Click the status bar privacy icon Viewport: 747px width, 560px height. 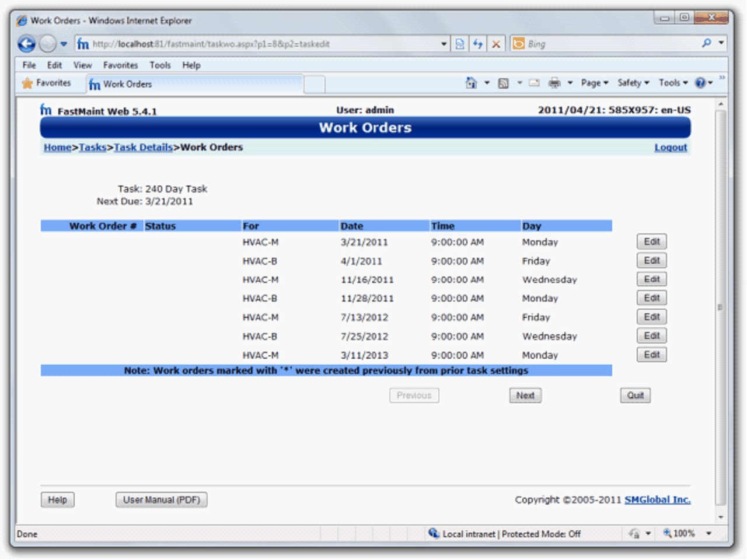click(634, 533)
